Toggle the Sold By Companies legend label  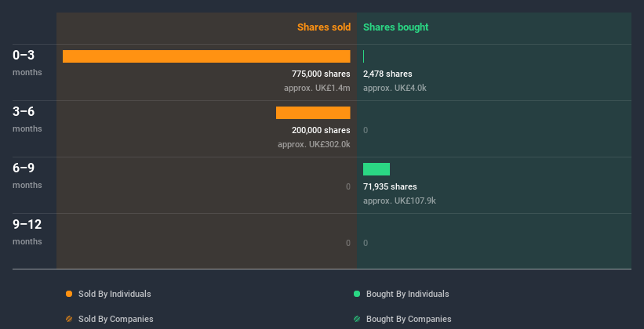[x=115, y=319]
